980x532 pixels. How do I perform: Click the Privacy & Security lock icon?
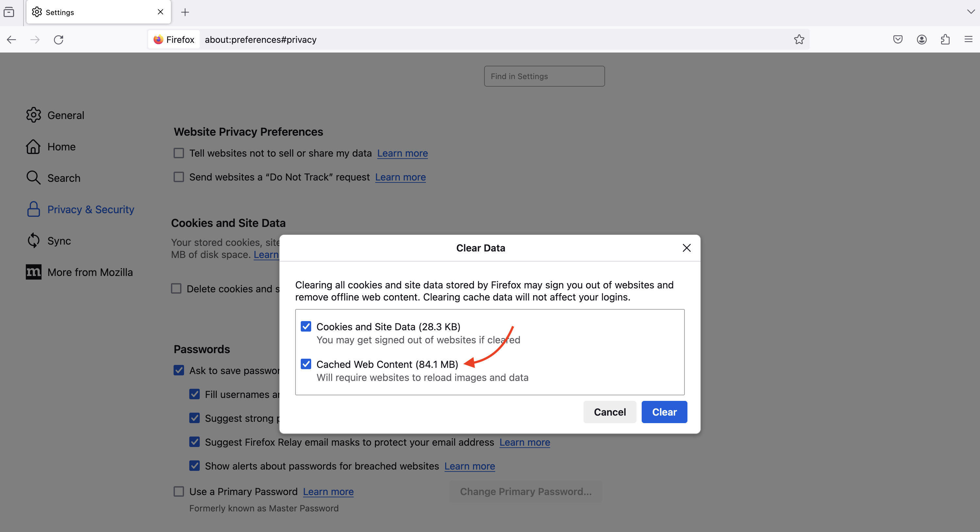point(33,209)
